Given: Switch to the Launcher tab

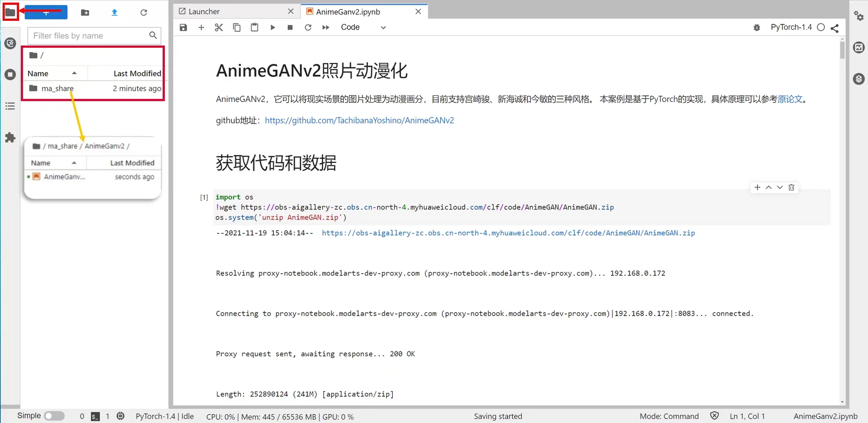Looking at the screenshot, I should (x=205, y=11).
